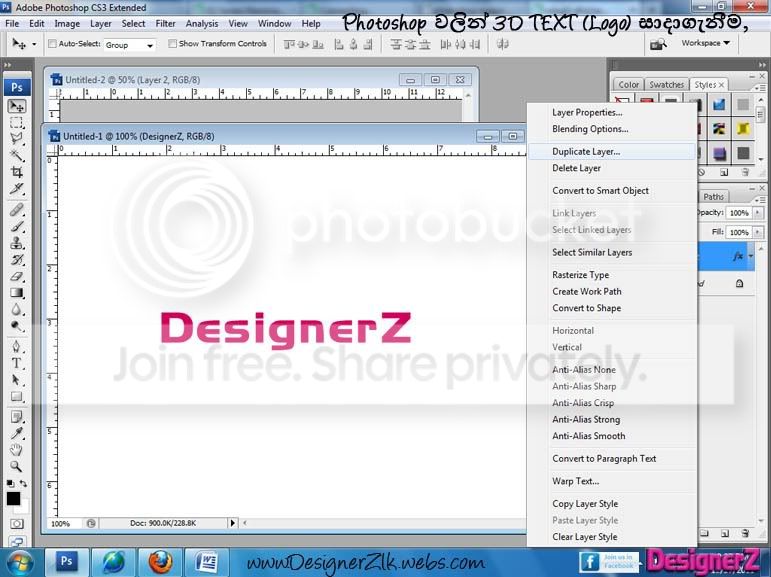Check Show Transform Controls
This screenshot has height=577, width=771.
(172, 44)
